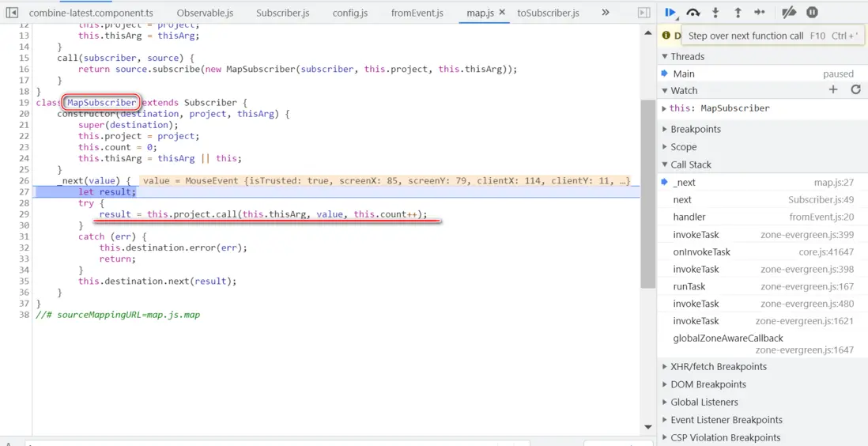Resume script execution
The image size is (868, 446).
[670, 13]
